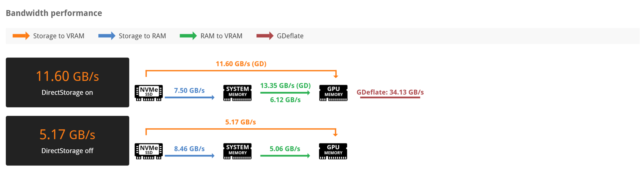Click the 5.06 GB/s RAM to VRAM value
The image size is (644, 179).
point(285,149)
